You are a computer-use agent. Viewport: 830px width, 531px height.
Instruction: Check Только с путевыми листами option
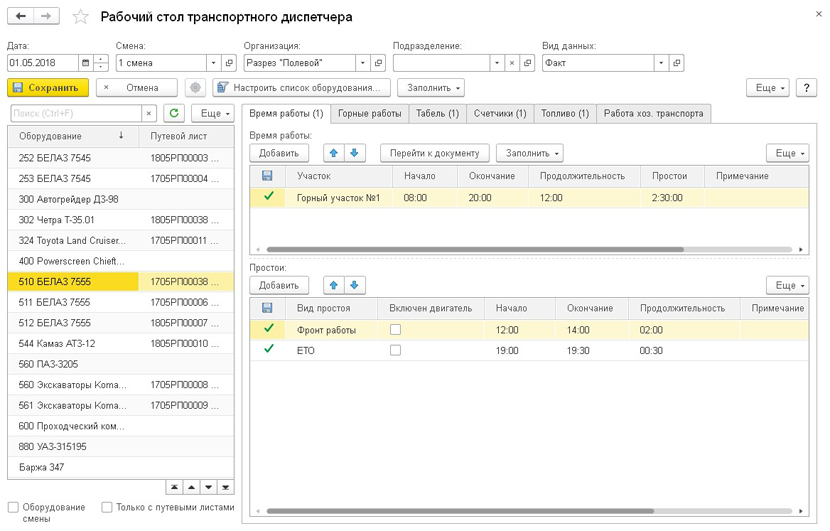point(107,508)
